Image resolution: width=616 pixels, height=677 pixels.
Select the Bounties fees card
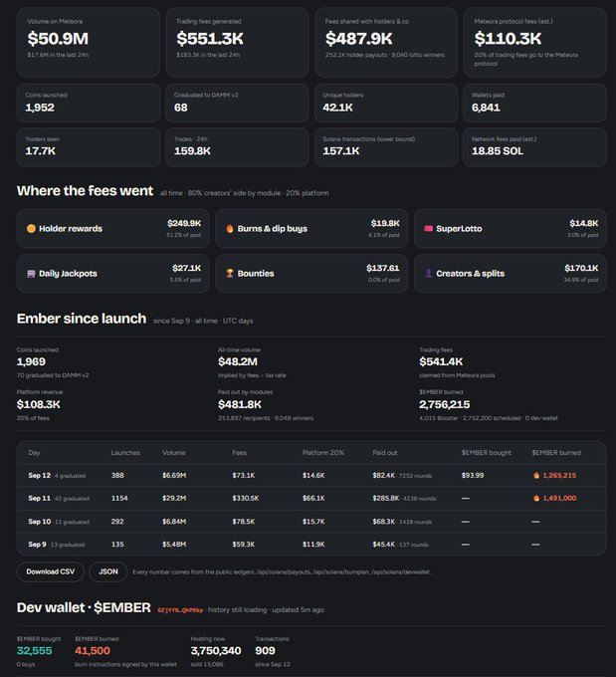[311, 274]
